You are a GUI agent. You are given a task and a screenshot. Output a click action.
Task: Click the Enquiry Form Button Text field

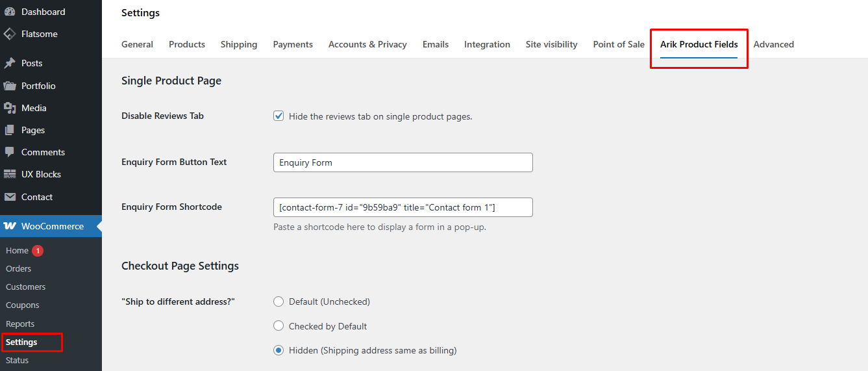[403, 162]
